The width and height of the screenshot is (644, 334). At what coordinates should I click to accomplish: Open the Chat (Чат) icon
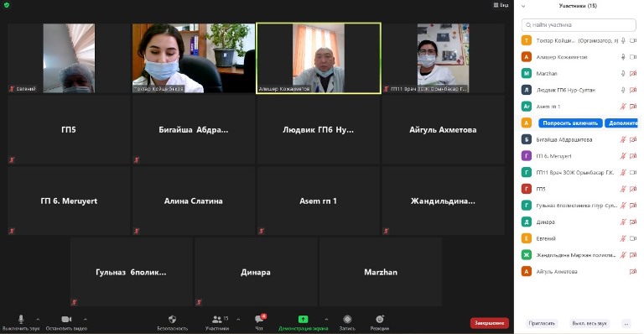tap(260, 319)
